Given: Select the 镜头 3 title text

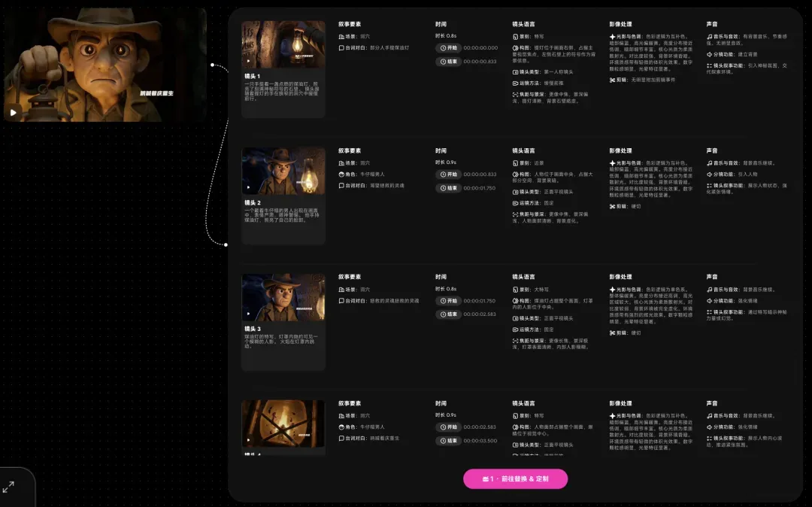Looking at the screenshot, I should tap(252, 329).
